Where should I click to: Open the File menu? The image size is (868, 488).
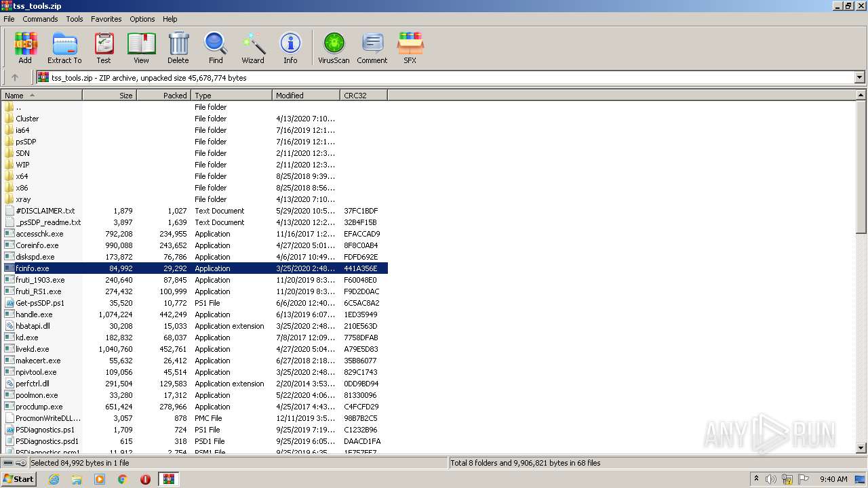9,19
